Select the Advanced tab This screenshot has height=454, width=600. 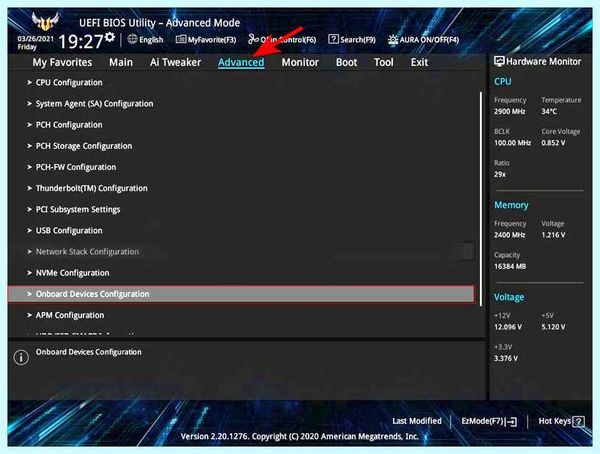pos(241,62)
